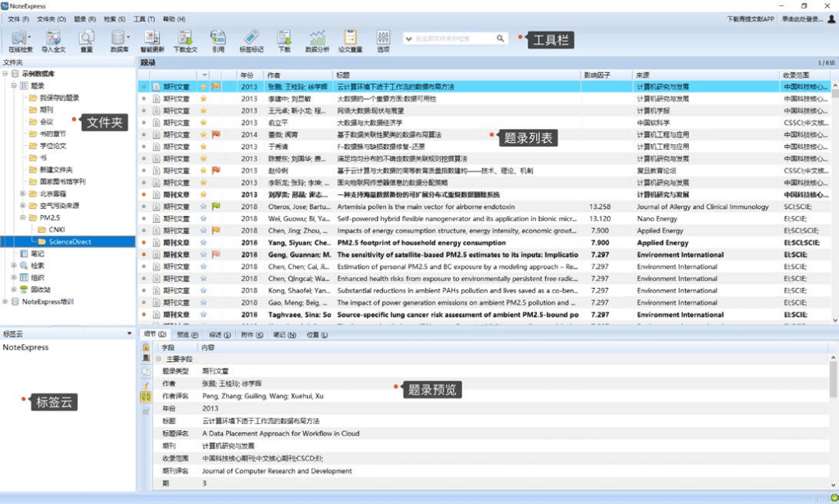
Task: Click the 智能更新 smart update icon
Action: click(152, 41)
